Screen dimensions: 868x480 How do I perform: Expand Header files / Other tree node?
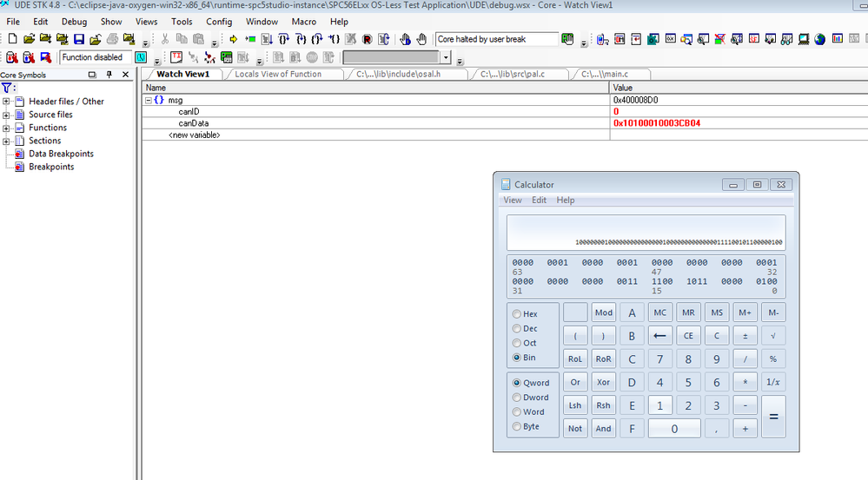click(x=6, y=102)
